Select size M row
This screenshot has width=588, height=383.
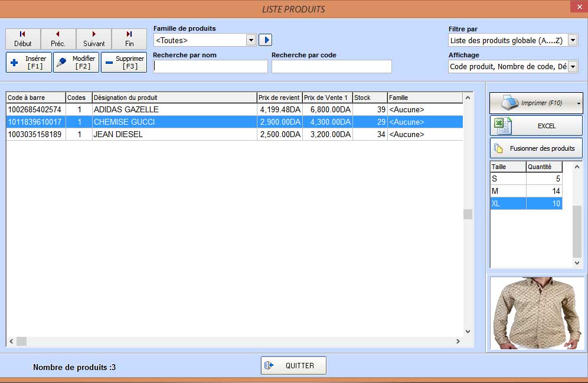tap(526, 191)
